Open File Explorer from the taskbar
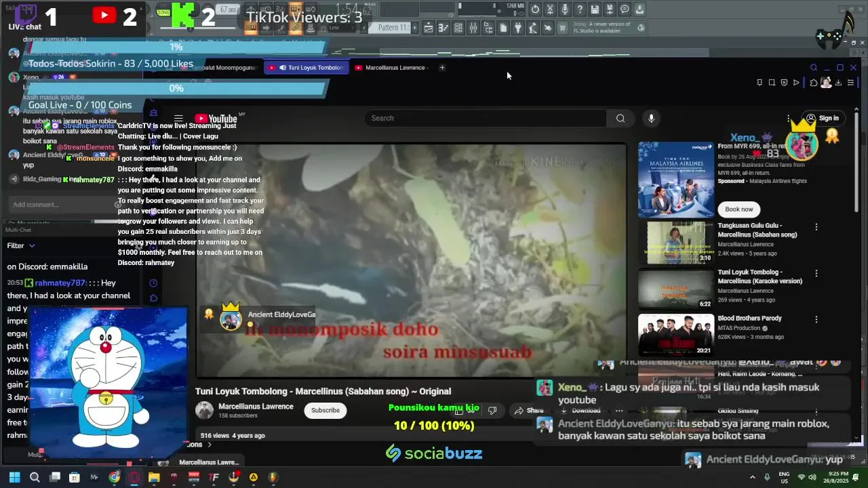Viewport: 868px width, 488px height. tap(154, 477)
